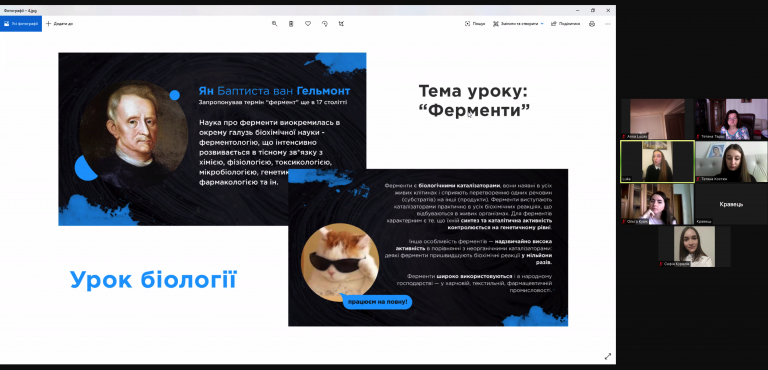
Task: Go back to "Усі фотографії" tab
Action: 21,24
